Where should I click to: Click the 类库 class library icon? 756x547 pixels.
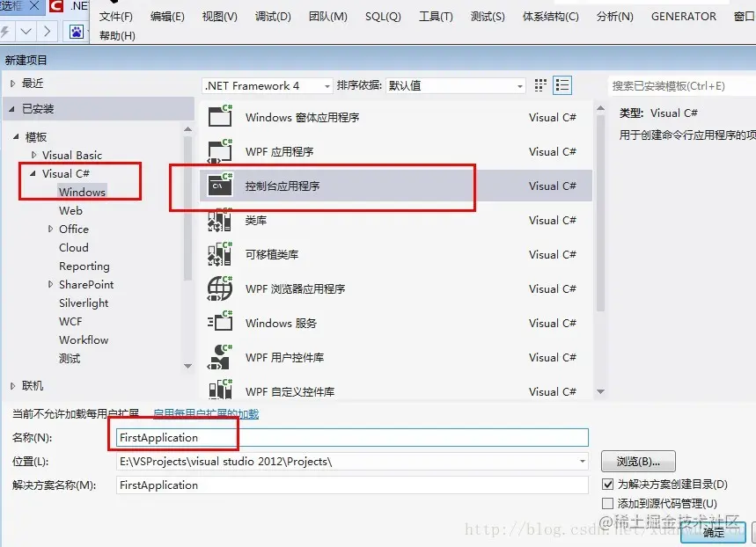(x=220, y=220)
